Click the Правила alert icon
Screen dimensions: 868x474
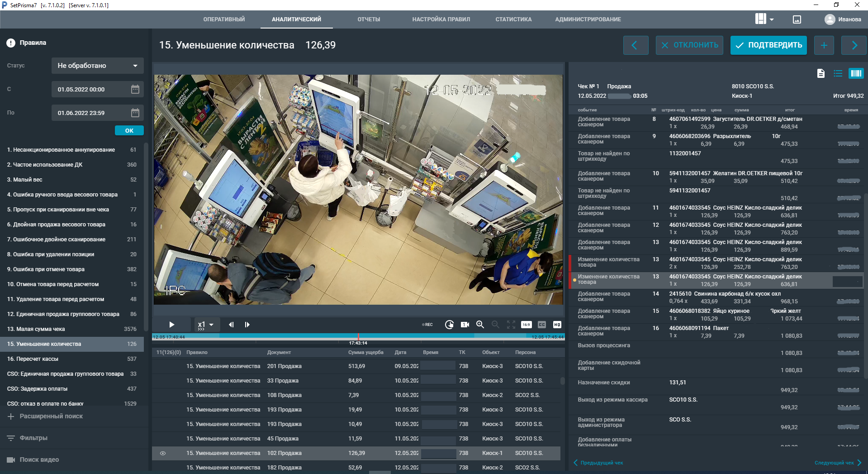[11, 43]
